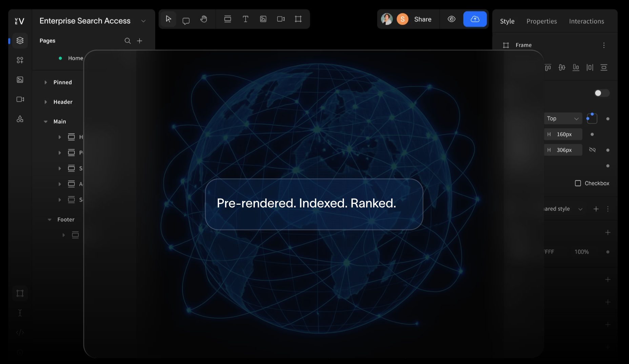The width and height of the screenshot is (629, 364).
Task: Select the cursor tool in the toolbar
Action: (x=168, y=19)
